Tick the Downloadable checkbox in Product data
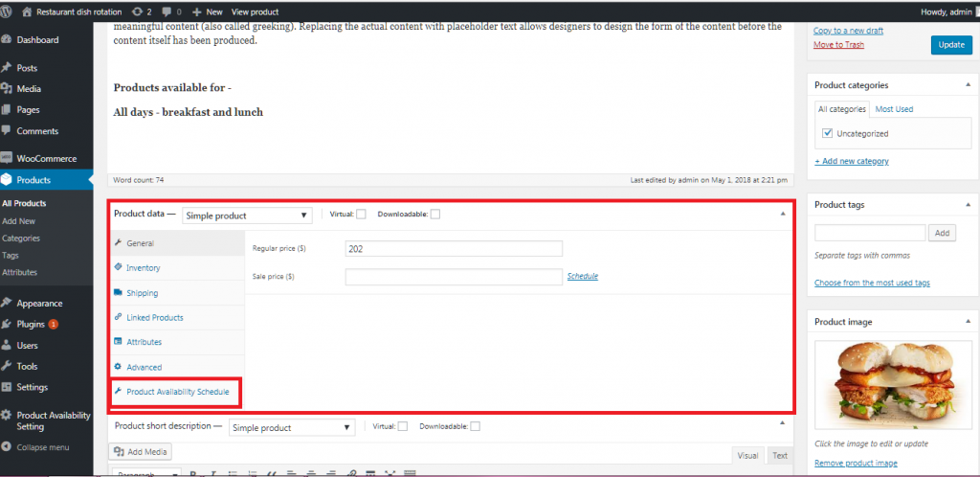 [435, 214]
